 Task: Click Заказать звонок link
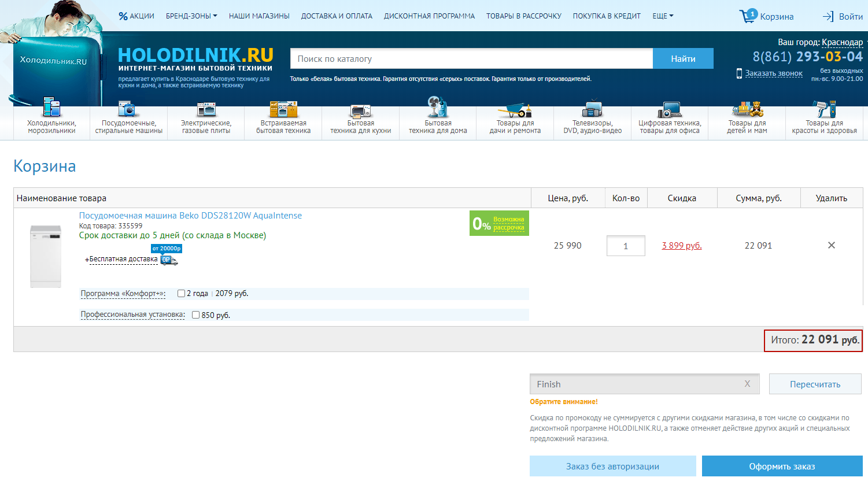tap(774, 73)
